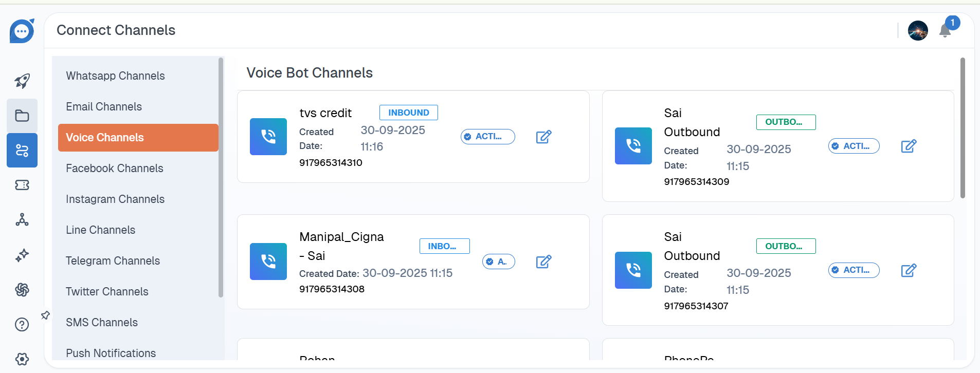
Task: Select Whatsapp Channels menu item
Action: pyautogui.click(x=115, y=76)
